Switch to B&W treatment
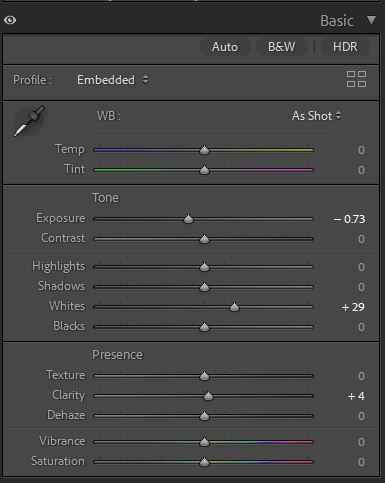This screenshot has height=483, width=385. coord(281,47)
